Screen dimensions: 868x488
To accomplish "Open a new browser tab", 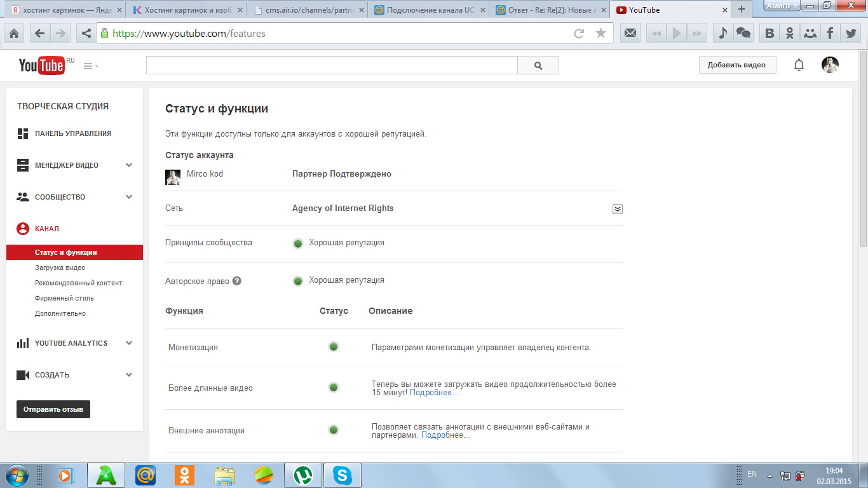I will (741, 10).
